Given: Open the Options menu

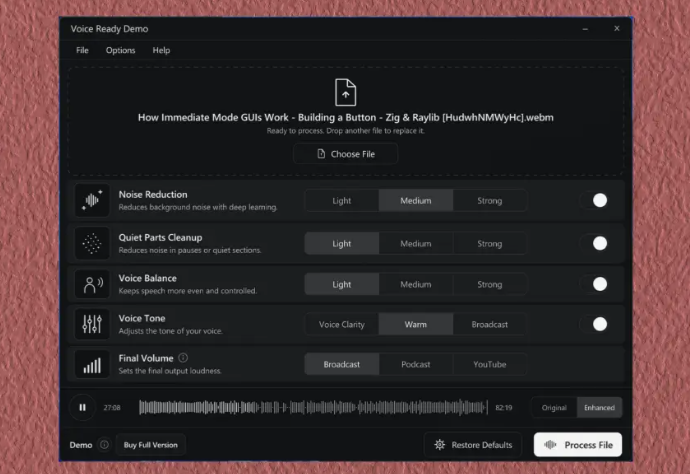Looking at the screenshot, I should pyautogui.click(x=120, y=50).
